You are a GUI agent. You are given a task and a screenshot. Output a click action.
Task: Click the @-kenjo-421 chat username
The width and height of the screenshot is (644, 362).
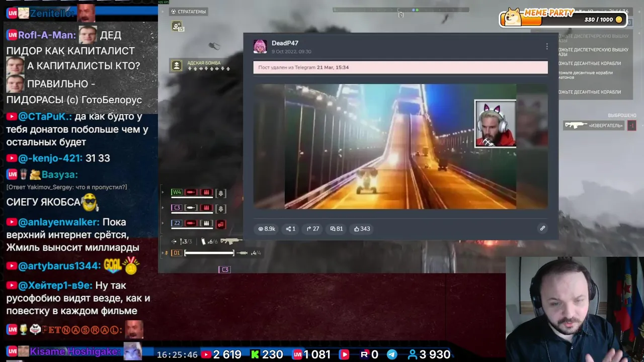50,158
